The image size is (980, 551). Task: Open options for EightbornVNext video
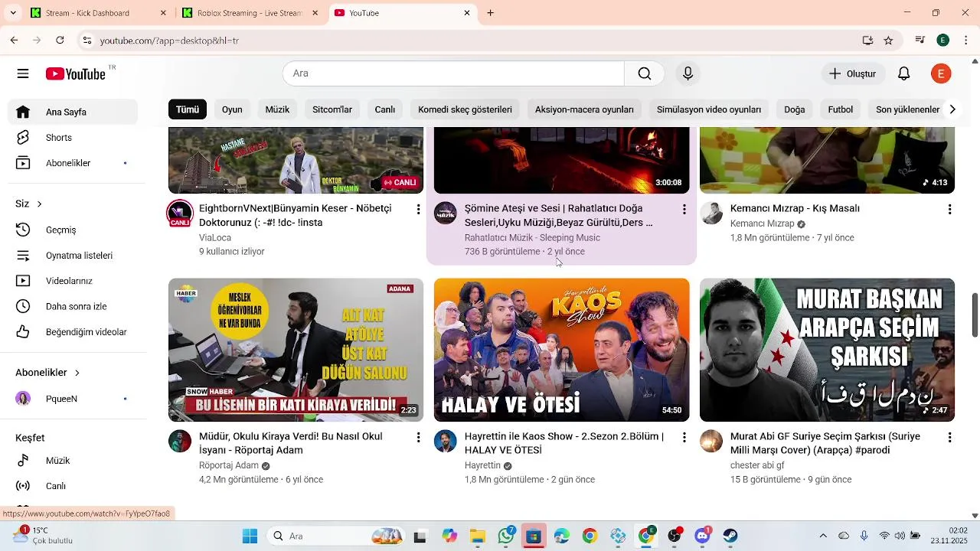click(x=418, y=209)
